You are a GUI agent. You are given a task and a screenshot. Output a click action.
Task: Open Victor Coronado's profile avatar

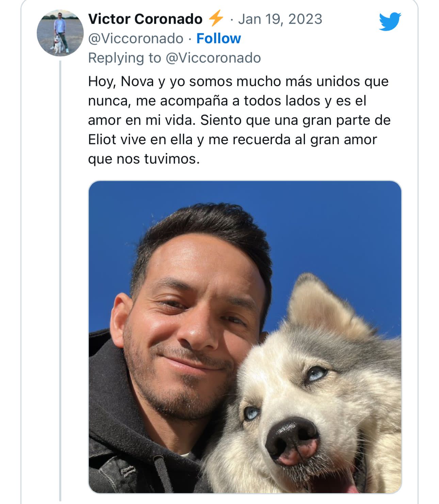tap(60, 33)
